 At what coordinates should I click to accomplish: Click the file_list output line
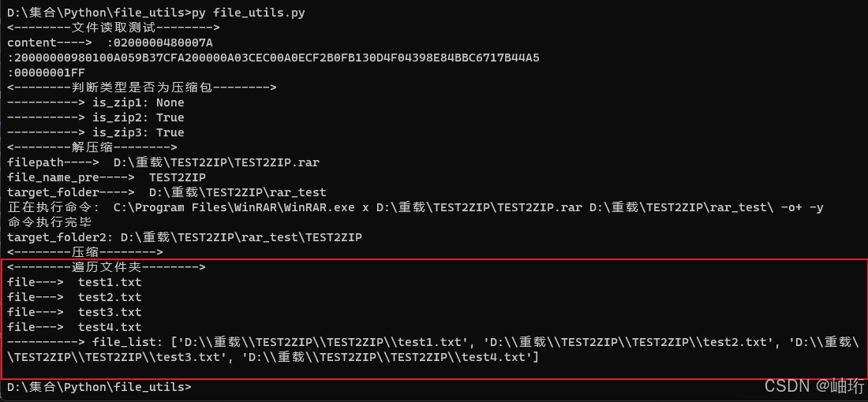pyautogui.click(x=433, y=349)
